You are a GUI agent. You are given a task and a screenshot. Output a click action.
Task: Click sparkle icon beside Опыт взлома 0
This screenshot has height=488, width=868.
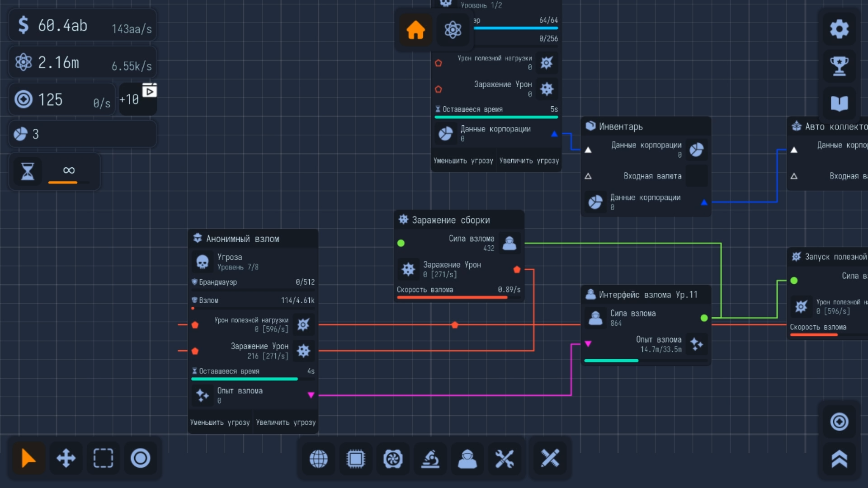point(202,395)
